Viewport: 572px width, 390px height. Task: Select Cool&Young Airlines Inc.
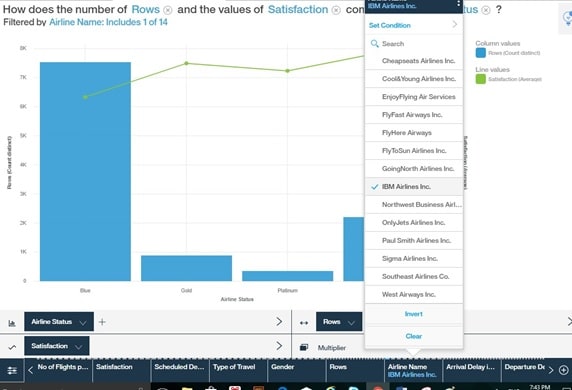tap(414, 79)
